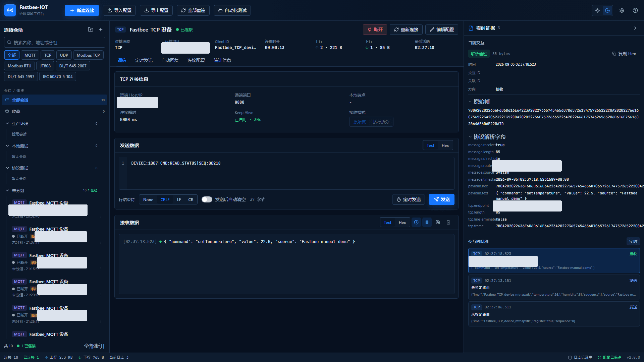The height and width of the screenshot is (362, 644).
Task: Collapse 原始帧 section
Action: tap(470, 102)
